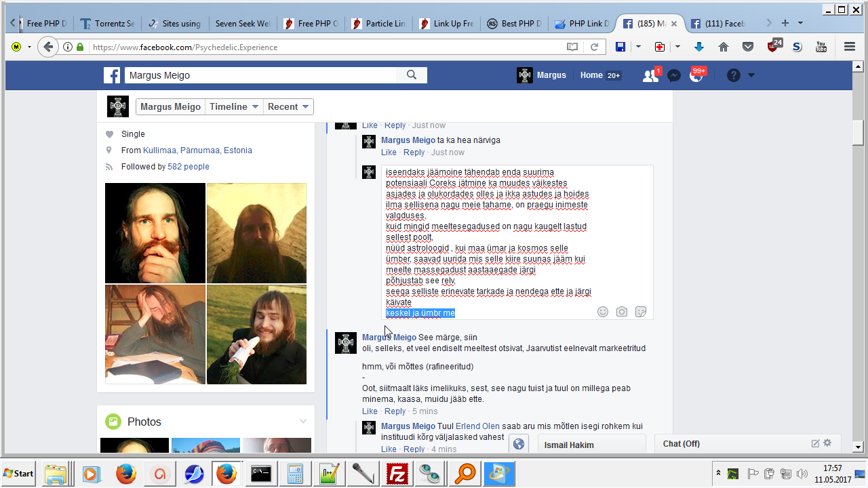Click the scrollbar down arrow
This screenshot has height=488, width=868.
(858, 447)
